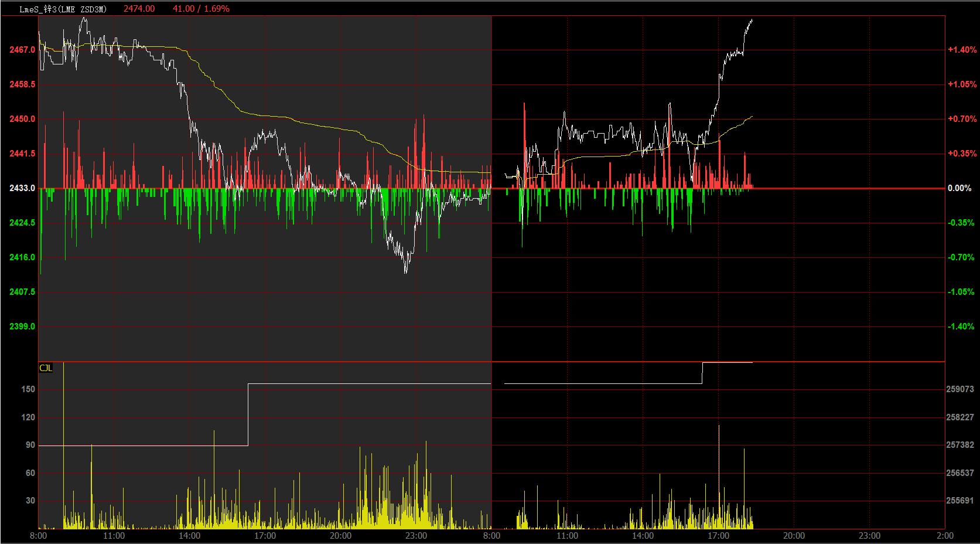Click the 2:00 time axis label
The image size is (980, 544).
tap(945, 536)
